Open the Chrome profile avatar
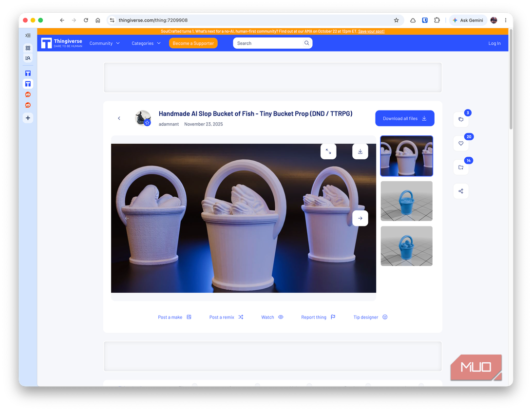The height and width of the screenshot is (411, 532). click(x=494, y=20)
